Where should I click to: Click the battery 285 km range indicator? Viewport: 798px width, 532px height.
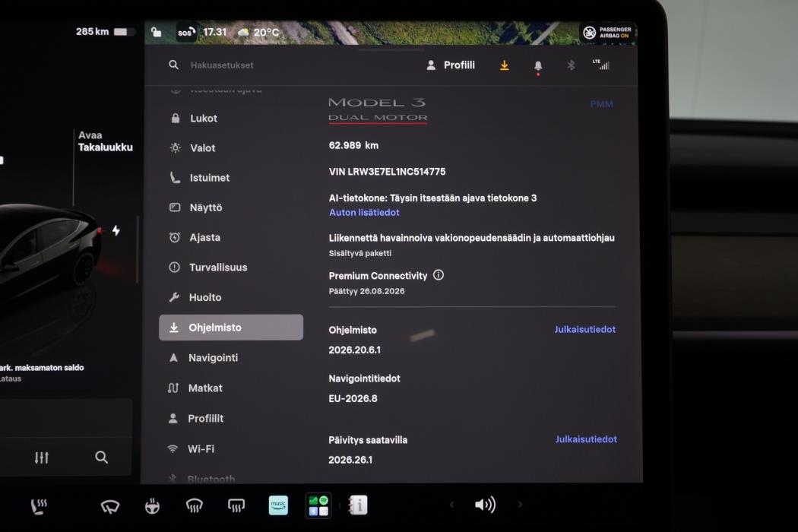(106, 32)
